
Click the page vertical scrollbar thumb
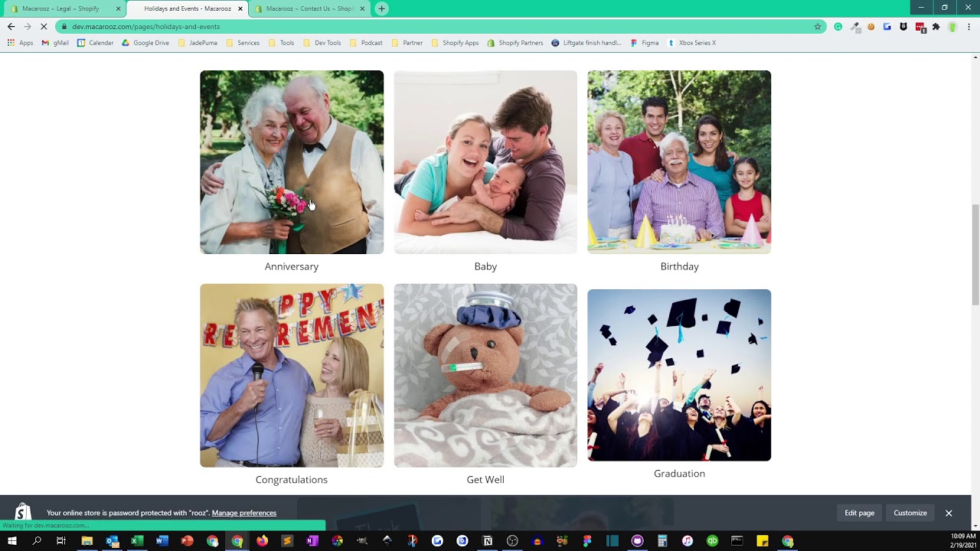pos(975,255)
